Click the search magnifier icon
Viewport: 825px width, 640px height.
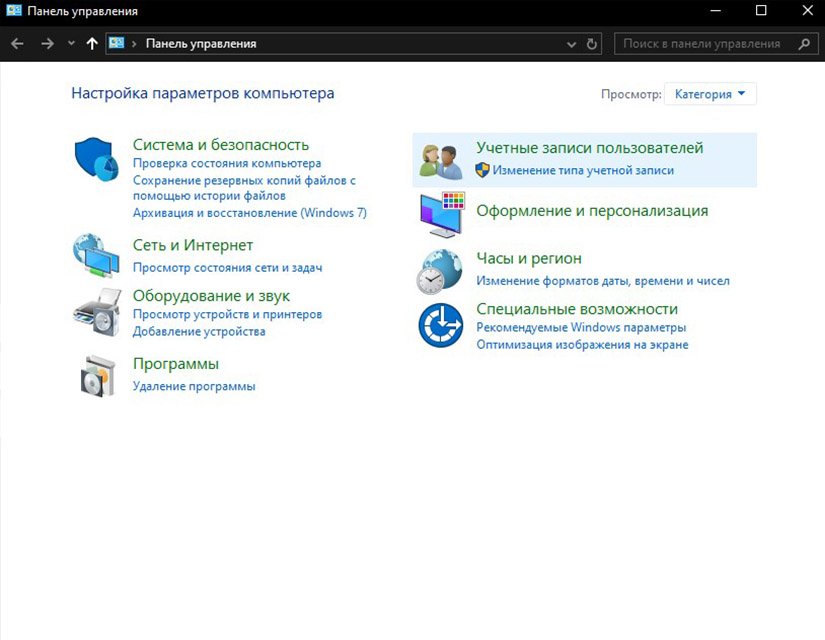click(x=804, y=44)
